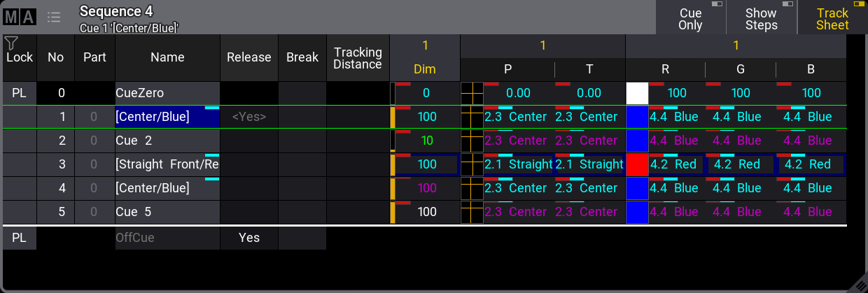Select the Release column header
Viewport: 868px width, 293px height.
tap(248, 57)
